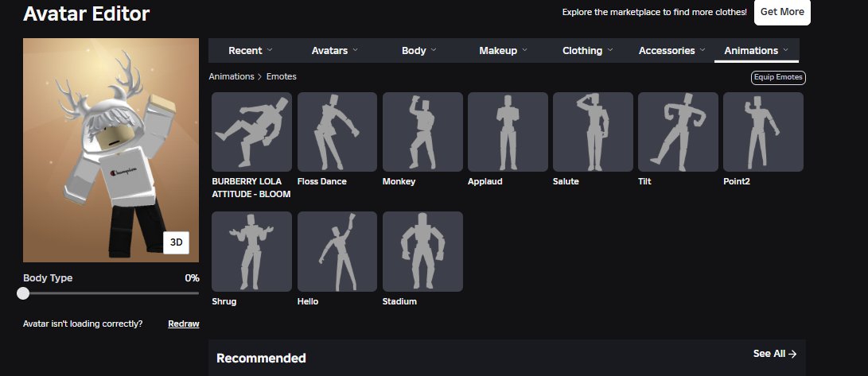
Task: Open the BURBERRY LOLA ATTITUDE emote thumbnail
Action: pyautogui.click(x=252, y=132)
